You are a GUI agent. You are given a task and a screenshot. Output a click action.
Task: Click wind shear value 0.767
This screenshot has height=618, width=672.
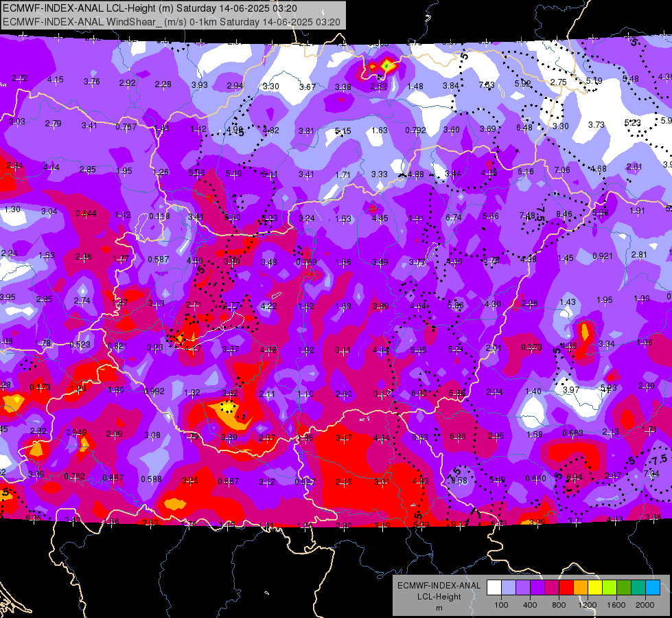click(x=126, y=127)
